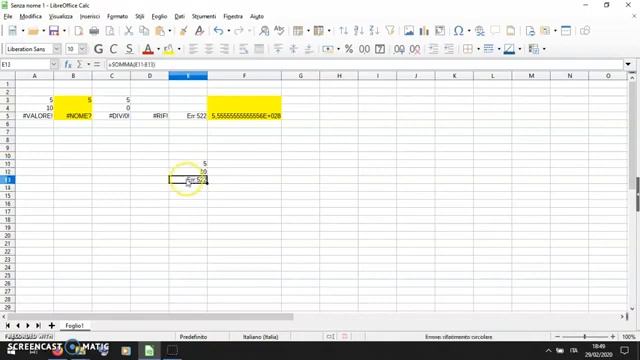Open paste options dropdown arrow
The height and width of the screenshot is (360, 640).
(170, 31)
